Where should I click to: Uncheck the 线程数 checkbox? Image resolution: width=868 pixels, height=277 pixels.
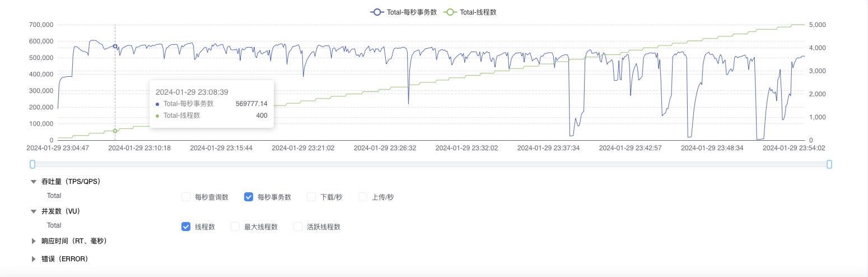click(x=186, y=227)
